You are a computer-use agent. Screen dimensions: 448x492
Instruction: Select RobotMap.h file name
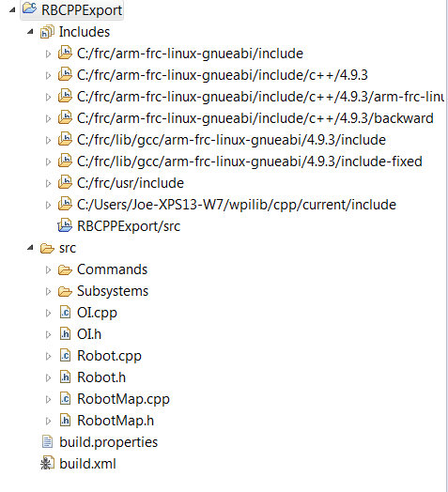(116, 421)
